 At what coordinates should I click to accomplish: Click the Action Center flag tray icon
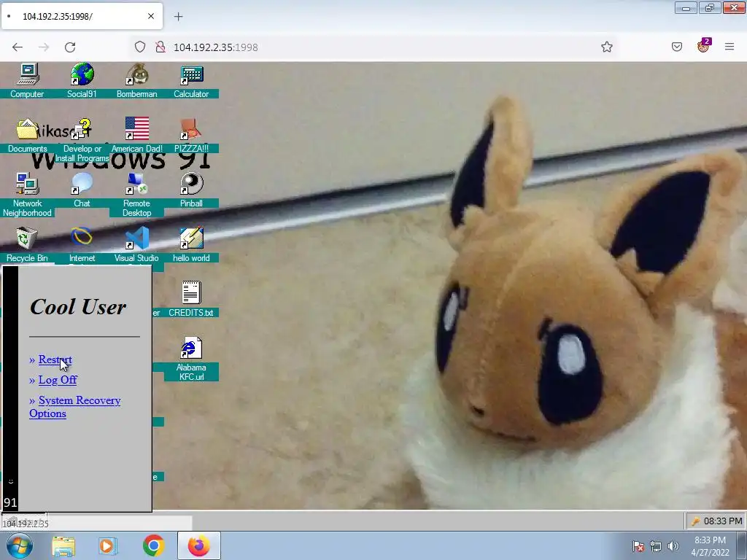pos(638,546)
